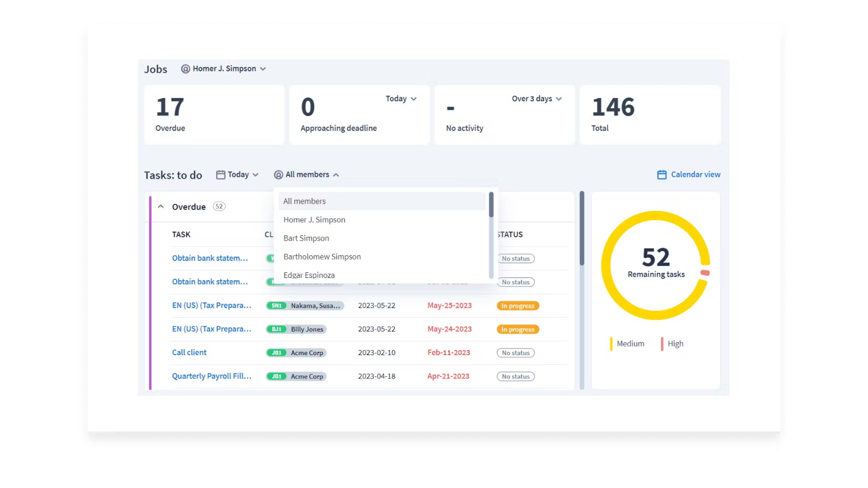Viewport: 868px width, 488px height.
Task: Click the member icon beside All members
Action: (278, 175)
